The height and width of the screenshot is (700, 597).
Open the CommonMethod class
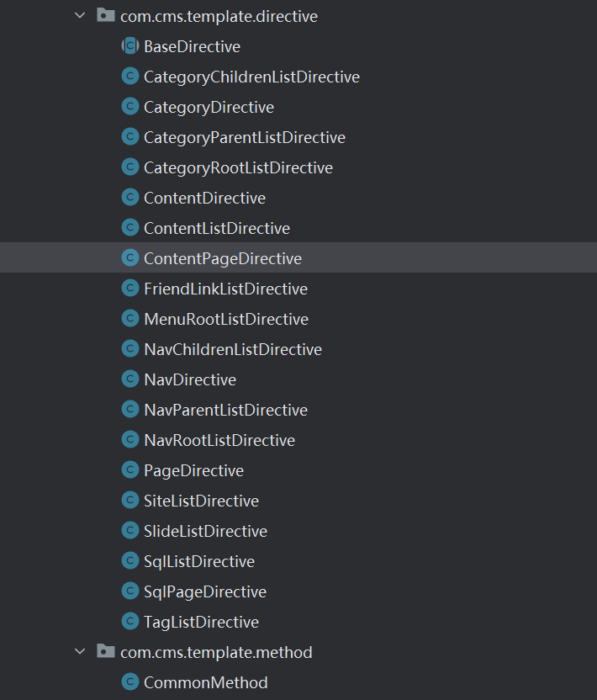pyautogui.click(x=206, y=682)
